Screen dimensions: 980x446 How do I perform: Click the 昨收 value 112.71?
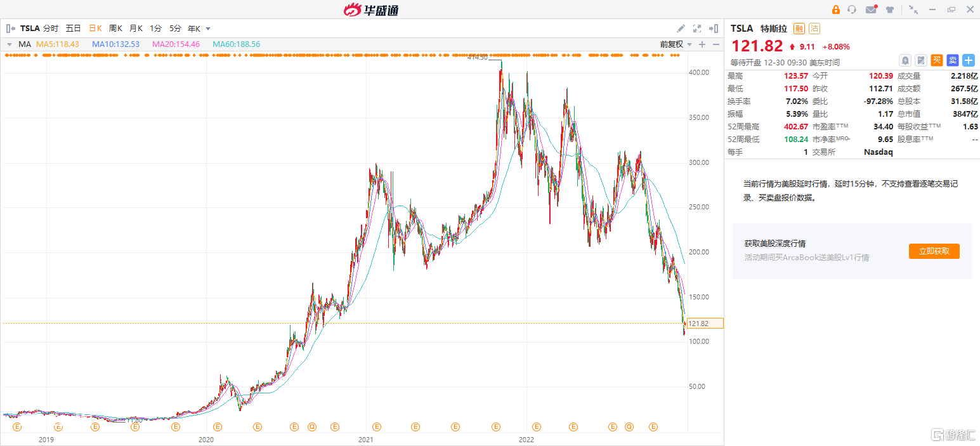881,89
